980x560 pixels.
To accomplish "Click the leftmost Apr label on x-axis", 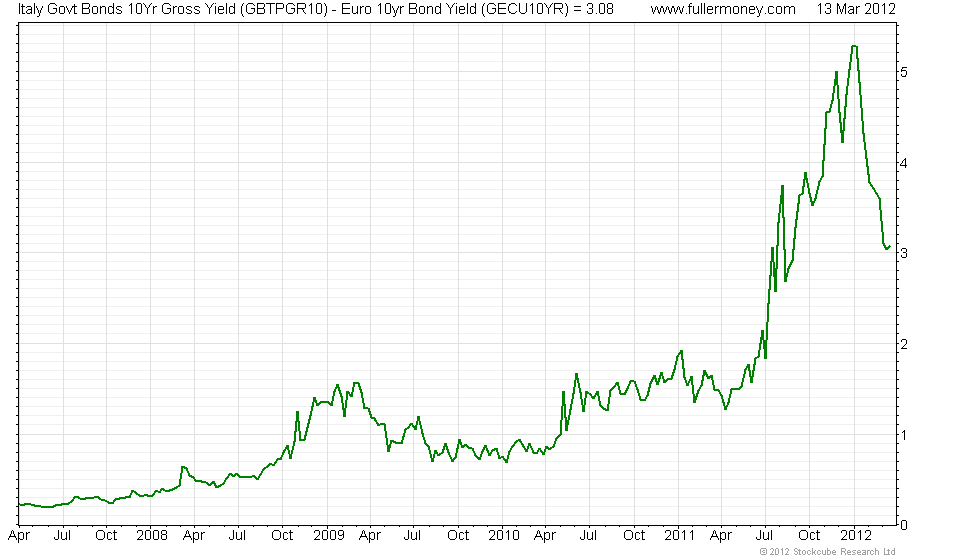I will (x=20, y=535).
